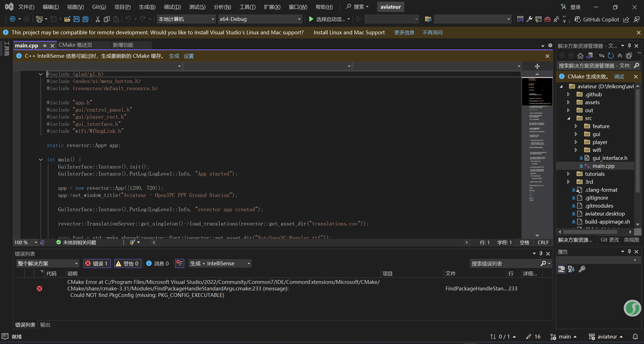Switch to the CMake overview tab

click(x=75, y=45)
